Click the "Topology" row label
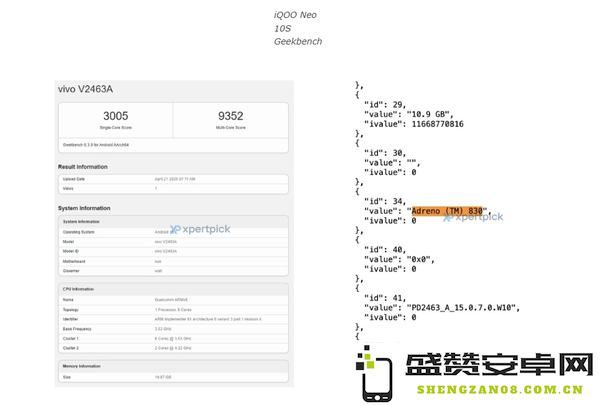Viewport: 600px width, 405px height. (71, 310)
